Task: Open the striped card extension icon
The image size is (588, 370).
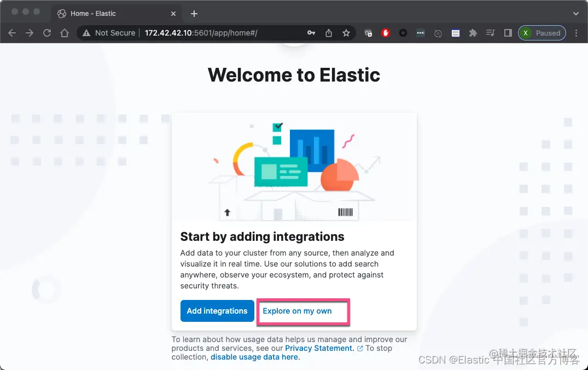Action: pyautogui.click(x=455, y=33)
